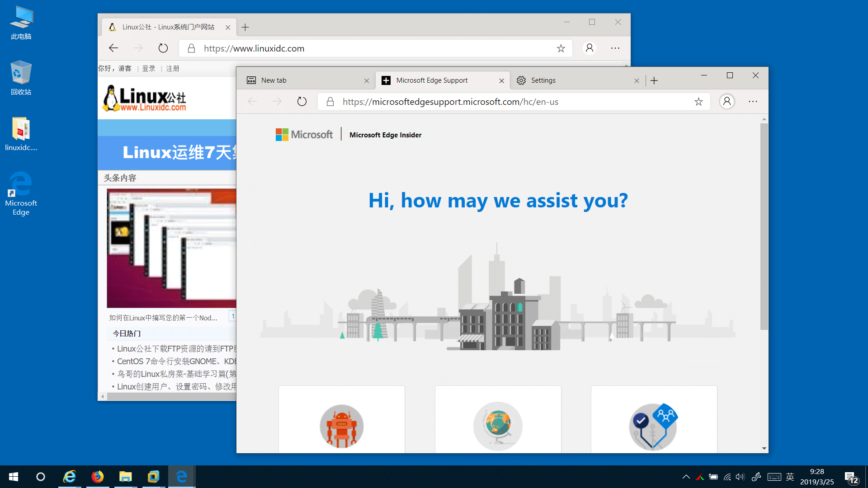Click the bookmark star icon in front browser
Image resolution: width=868 pixels, height=488 pixels.
pyautogui.click(x=698, y=101)
